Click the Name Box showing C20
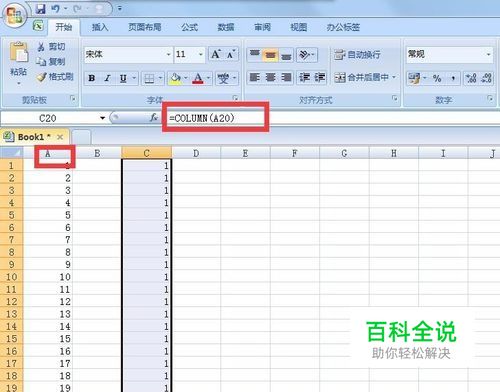Viewport: 500px width, 392px height. pyautogui.click(x=49, y=118)
